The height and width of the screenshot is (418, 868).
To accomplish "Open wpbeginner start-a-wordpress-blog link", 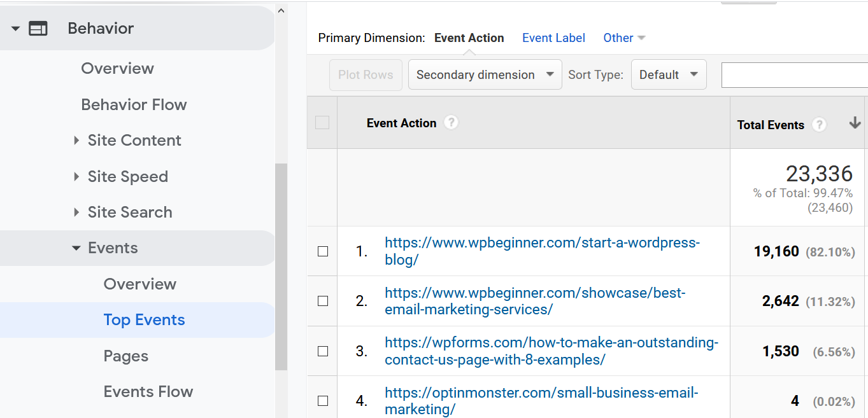I will coord(542,251).
